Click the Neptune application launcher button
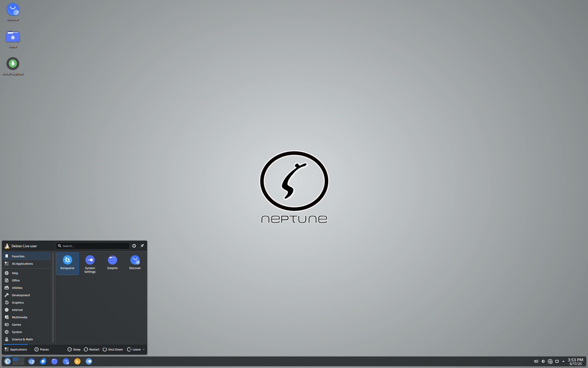 pyautogui.click(x=8, y=361)
